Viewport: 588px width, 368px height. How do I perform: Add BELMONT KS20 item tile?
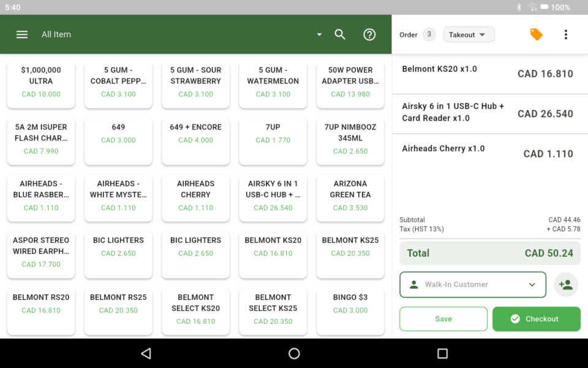pyautogui.click(x=273, y=255)
